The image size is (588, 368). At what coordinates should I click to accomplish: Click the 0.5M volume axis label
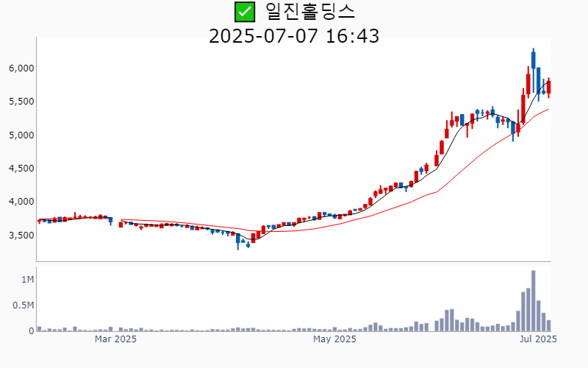[x=24, y=305]
